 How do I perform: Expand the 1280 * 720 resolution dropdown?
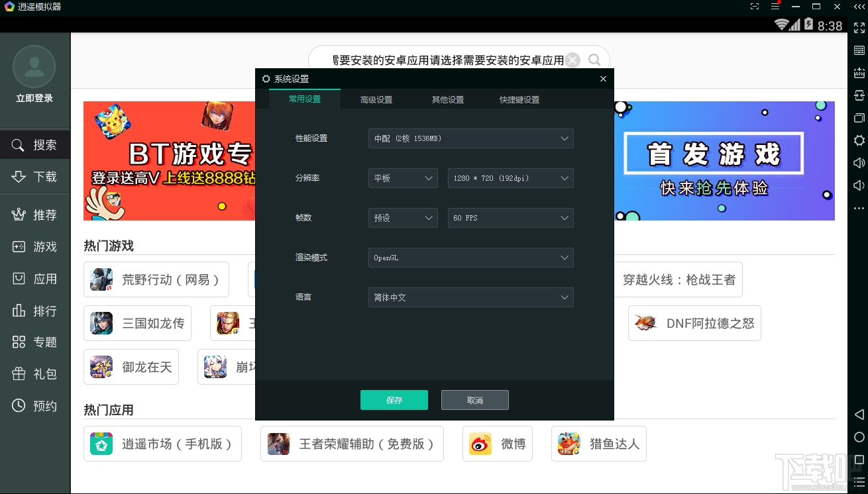point(510,178)
